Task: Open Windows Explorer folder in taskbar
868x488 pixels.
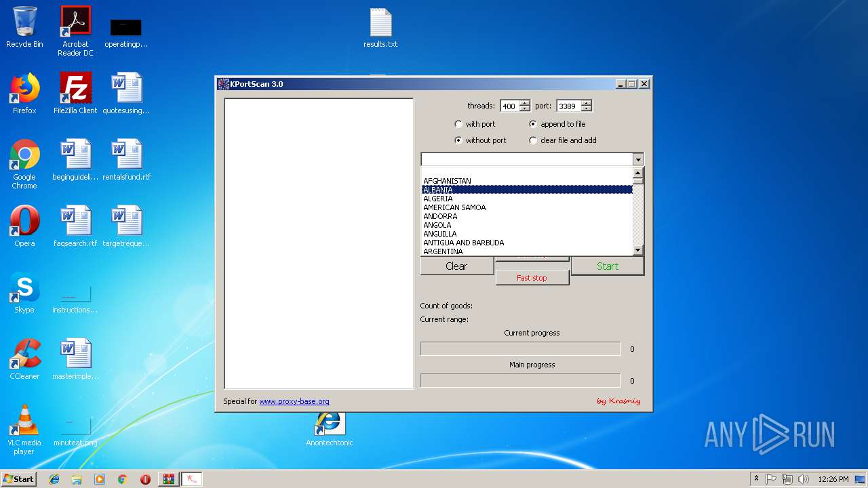Action: [77, 479]
